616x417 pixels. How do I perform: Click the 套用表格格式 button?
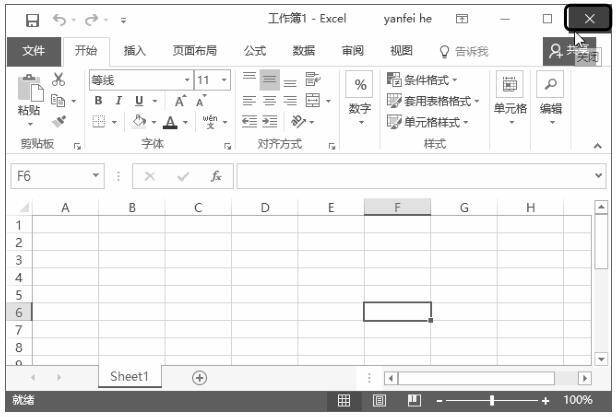[434, 101]
